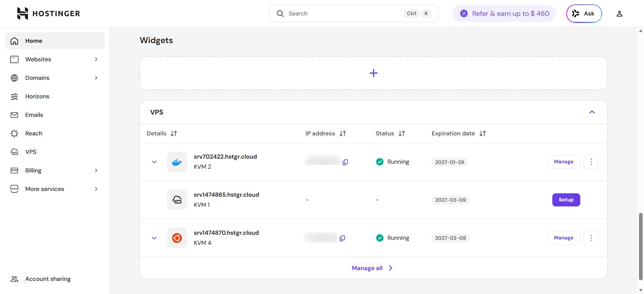Go to Home in sidebar
This screenshot has width=644, height=294.
[55, 41]
